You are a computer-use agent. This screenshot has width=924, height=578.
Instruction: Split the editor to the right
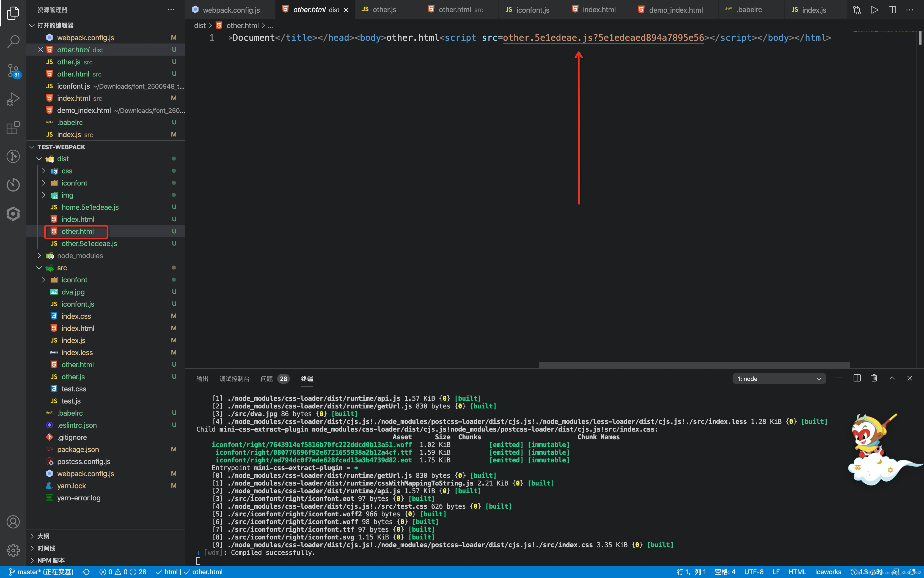click(892, 10)
